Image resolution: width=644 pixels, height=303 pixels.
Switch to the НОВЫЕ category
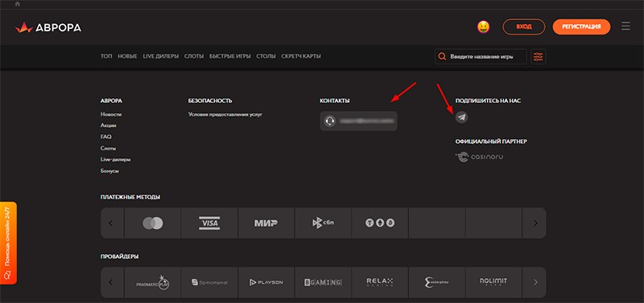127,56
